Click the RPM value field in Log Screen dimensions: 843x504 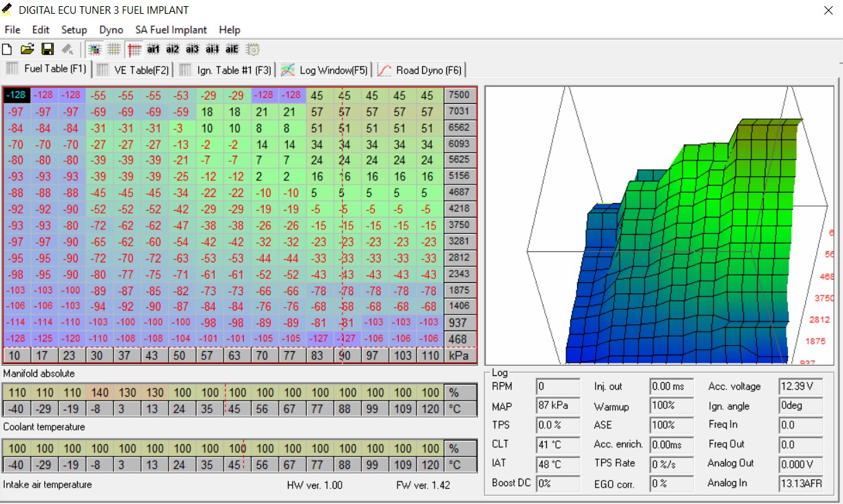point(558,386)
